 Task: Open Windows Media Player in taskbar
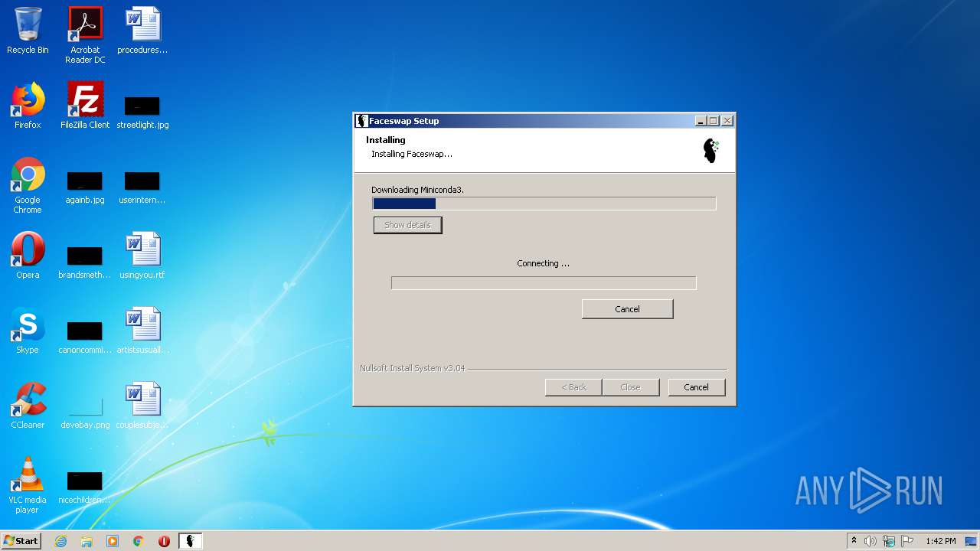(x=113, y=541)
